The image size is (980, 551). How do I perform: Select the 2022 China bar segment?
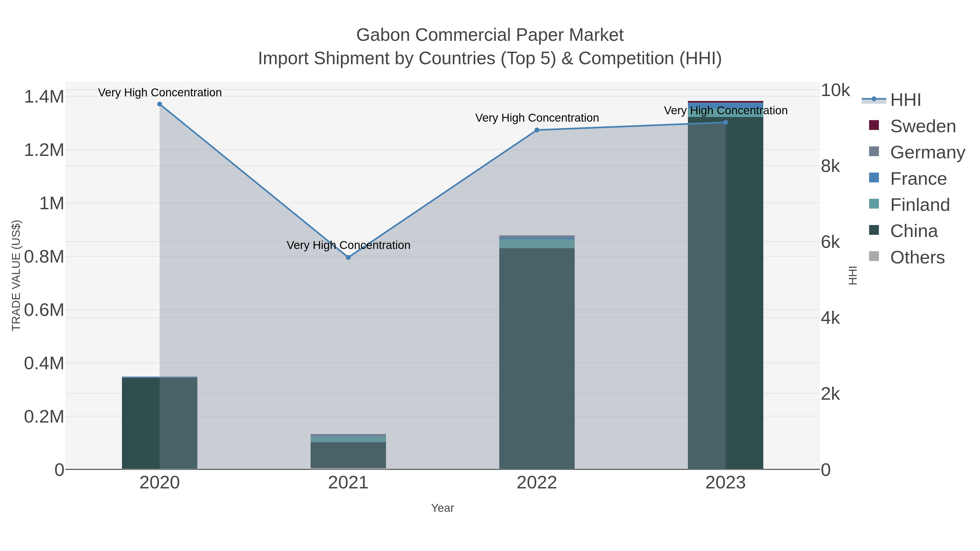coord(537,358)
